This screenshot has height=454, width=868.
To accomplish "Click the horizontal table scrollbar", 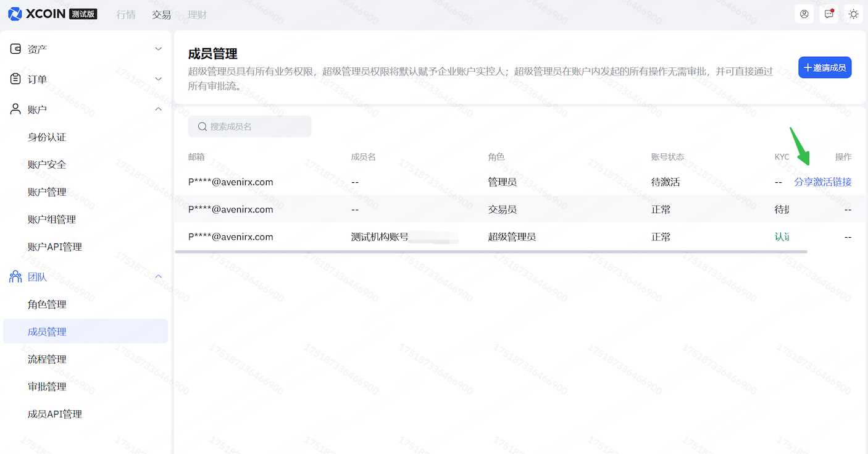I will (491, 252).
